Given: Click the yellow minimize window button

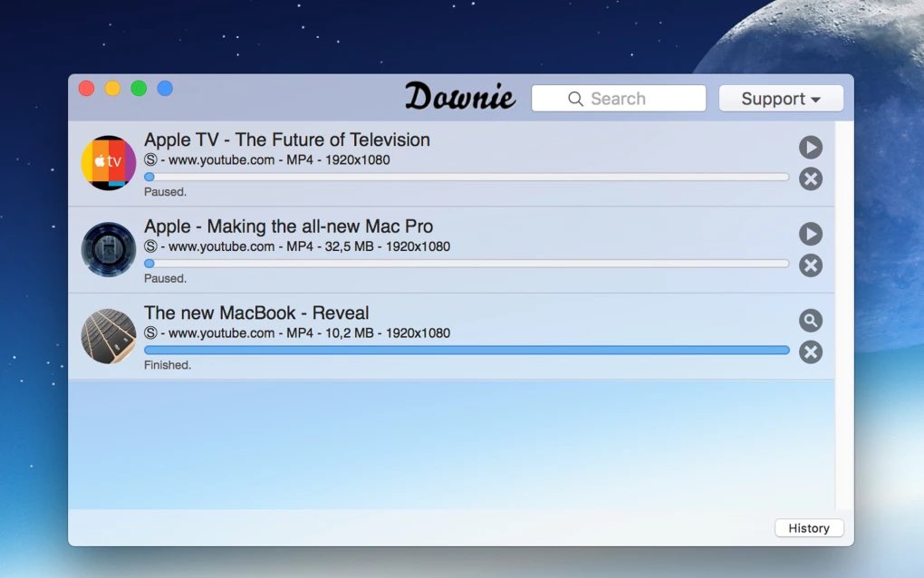Looking at the screenshot, I should point(112,89).
